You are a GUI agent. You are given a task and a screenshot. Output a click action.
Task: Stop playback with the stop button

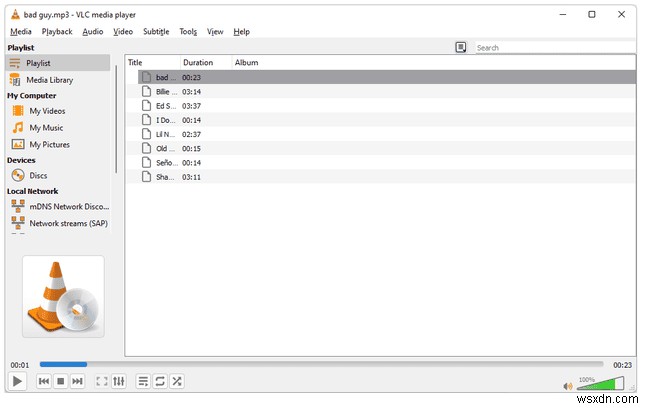(x=61, y=381)
